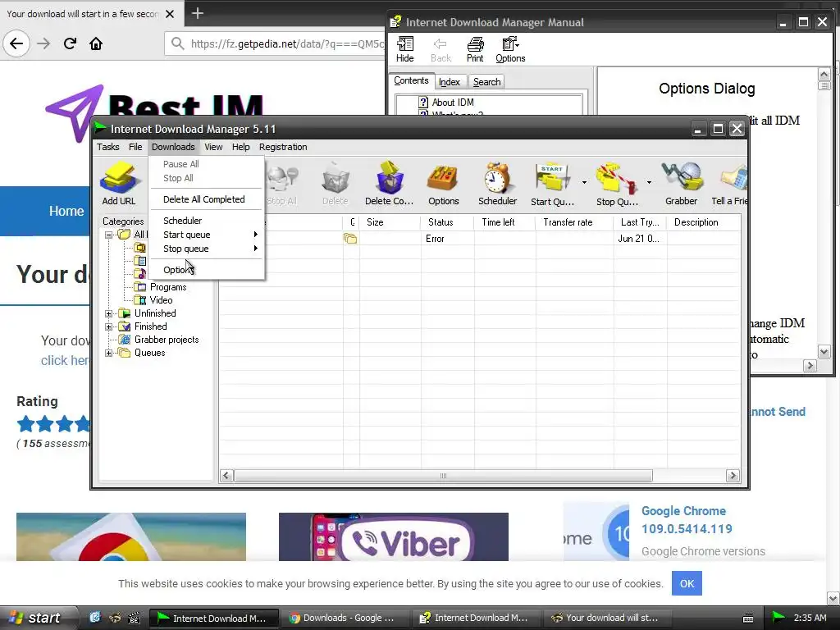Open the File menu in IDM
840x630 pixels.
click(x=135, y=147)
